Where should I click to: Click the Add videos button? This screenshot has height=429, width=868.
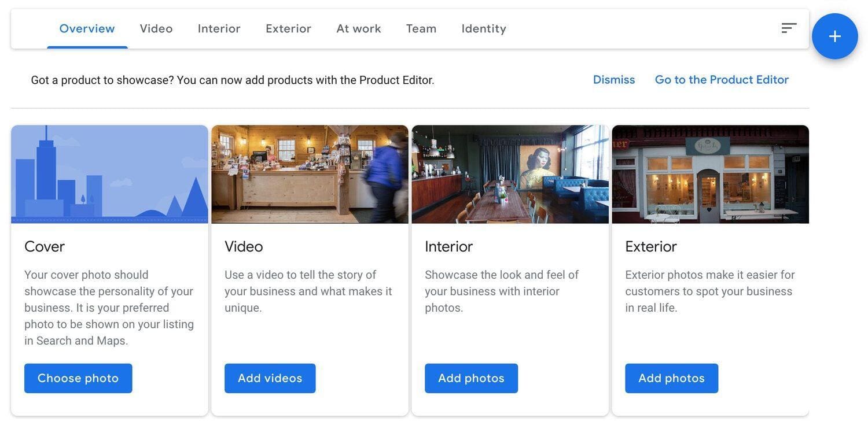pyautogui.click(x=270, y=378)
